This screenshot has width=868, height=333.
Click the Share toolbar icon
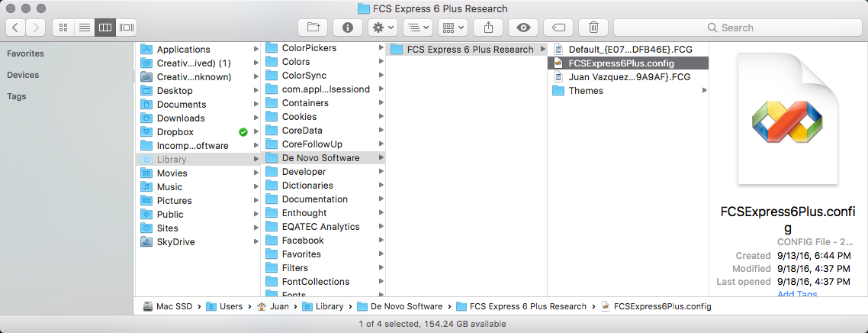488,27
